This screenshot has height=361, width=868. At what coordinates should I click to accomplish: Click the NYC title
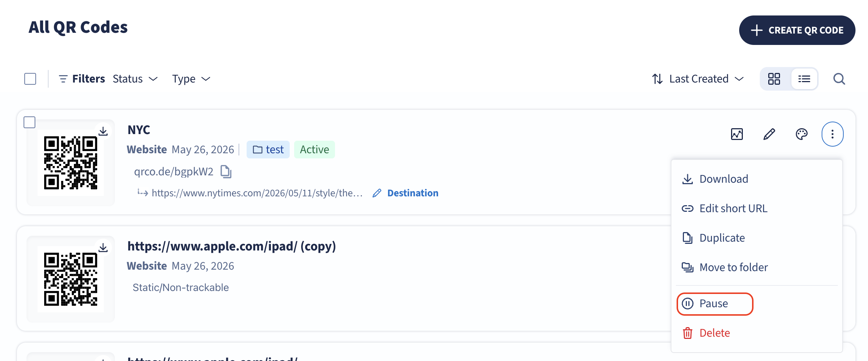139,130
